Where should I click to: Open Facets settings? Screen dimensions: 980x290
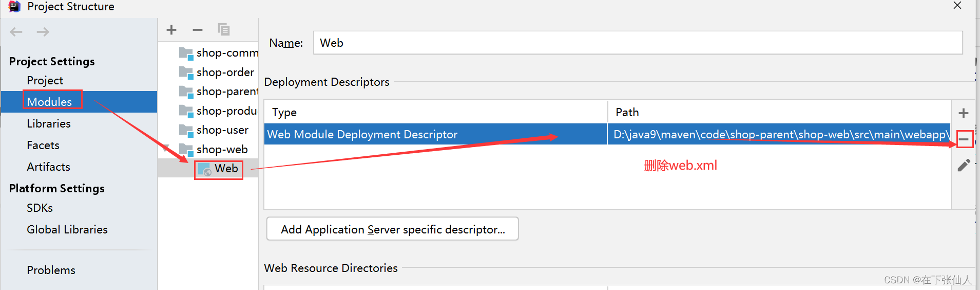tap(43, 145)
